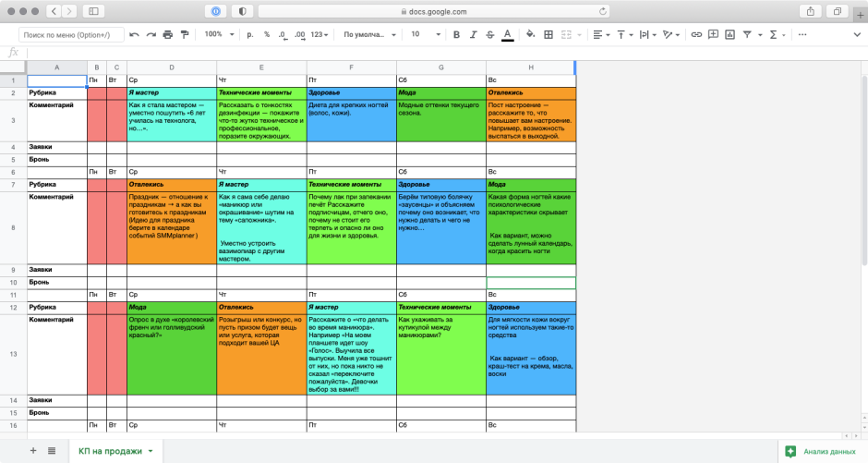Open the fill color bucket tool

530,34
